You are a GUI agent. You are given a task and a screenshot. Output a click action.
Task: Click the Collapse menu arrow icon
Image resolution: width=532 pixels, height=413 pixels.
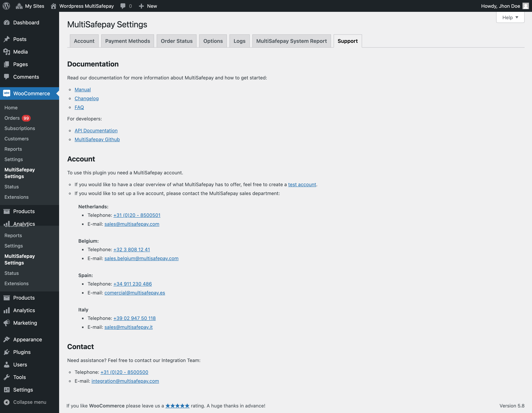[x=7, y=402]
